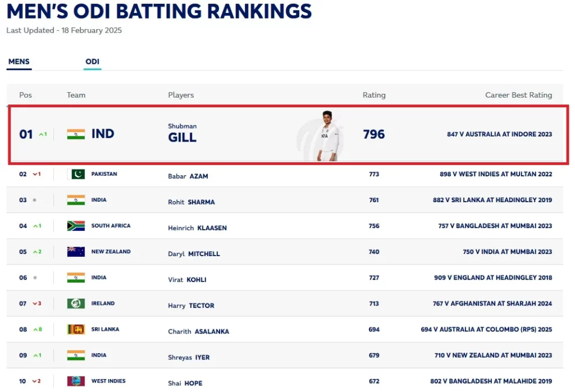This screenshot has height=392, width=575.
Task: Click Pakistan flag in second row
Action: point(76,174)
